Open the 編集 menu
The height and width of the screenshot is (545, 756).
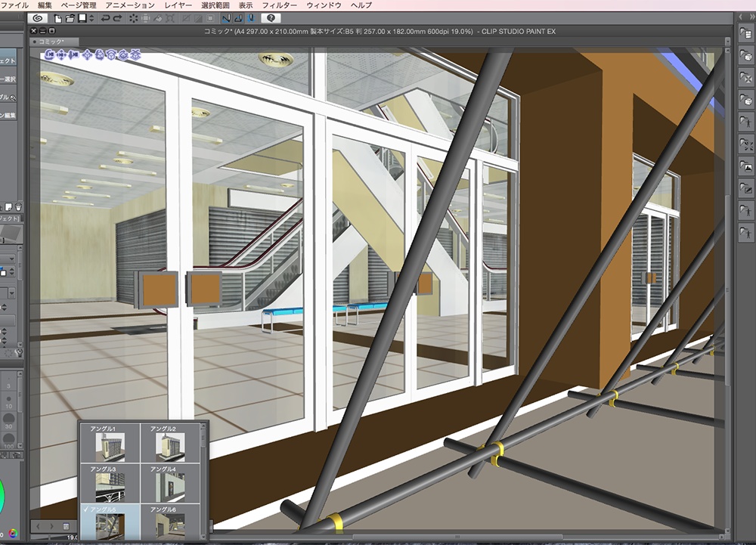point(45,5)
